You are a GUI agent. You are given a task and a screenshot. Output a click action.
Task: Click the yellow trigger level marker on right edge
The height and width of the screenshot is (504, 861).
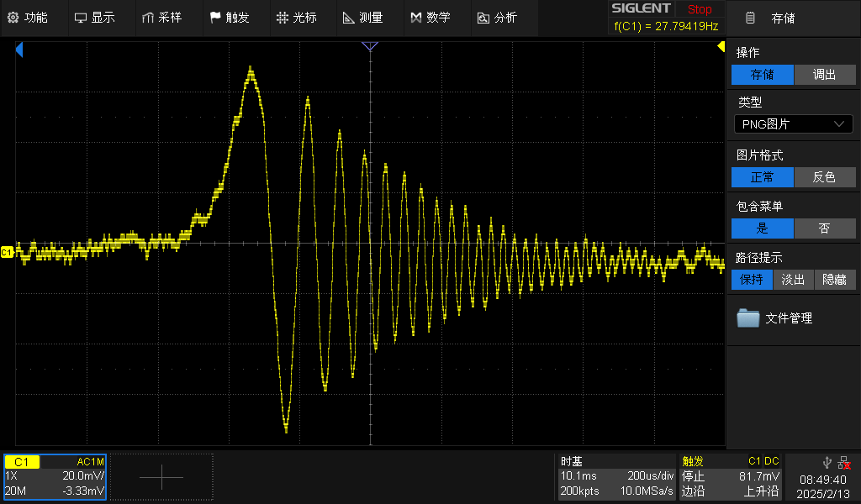pyautogui.click(x=721, y=48)
